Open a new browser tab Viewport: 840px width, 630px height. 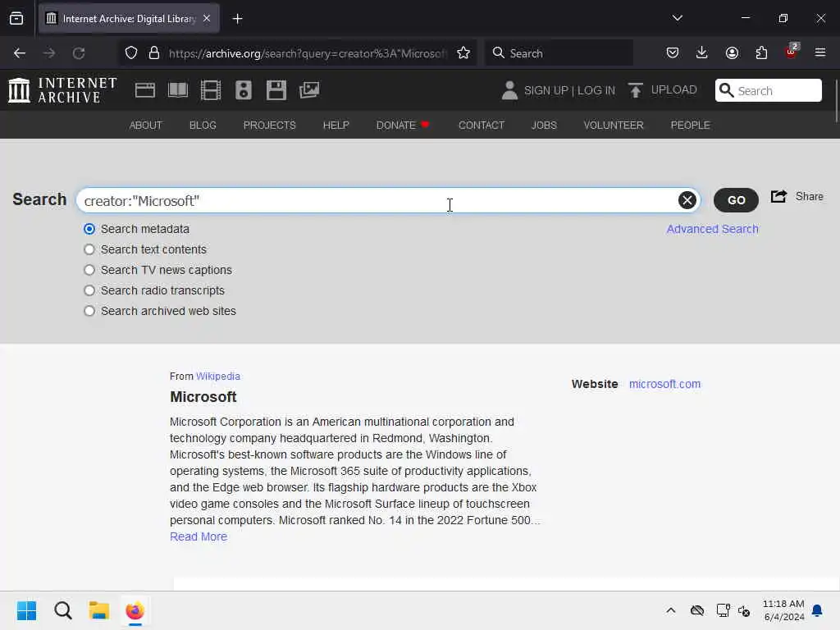(237, 19)
